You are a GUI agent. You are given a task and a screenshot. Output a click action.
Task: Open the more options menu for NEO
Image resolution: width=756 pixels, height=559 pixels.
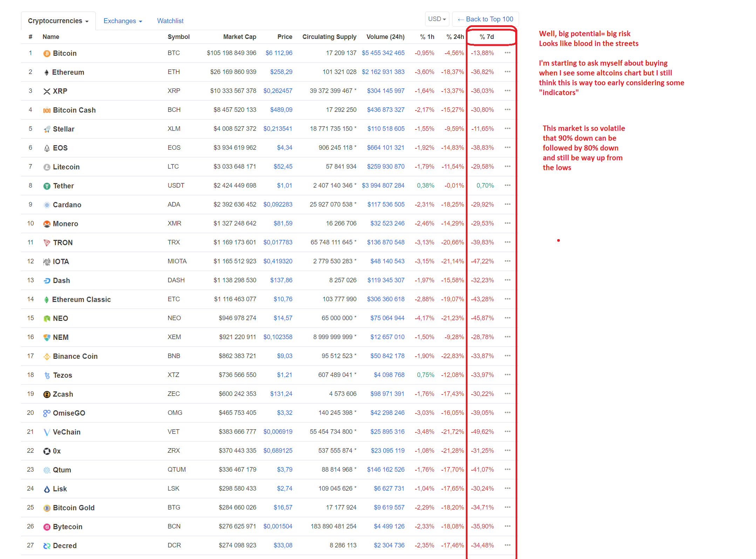tap(508, 318)
